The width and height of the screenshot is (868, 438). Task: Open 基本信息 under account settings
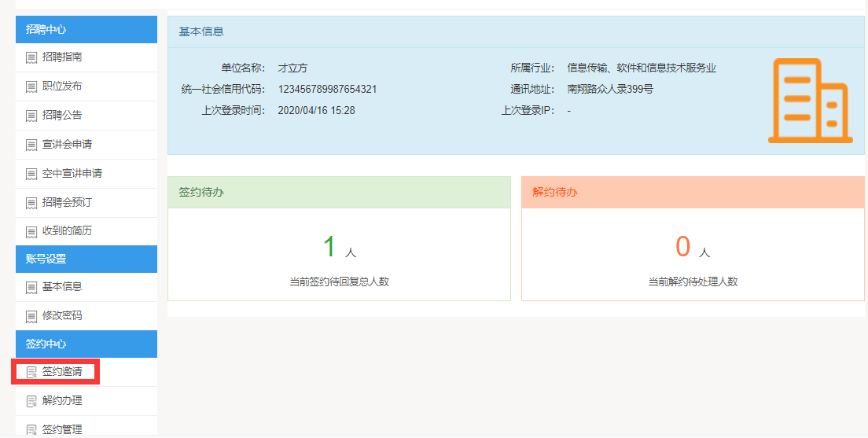point(61,287)
